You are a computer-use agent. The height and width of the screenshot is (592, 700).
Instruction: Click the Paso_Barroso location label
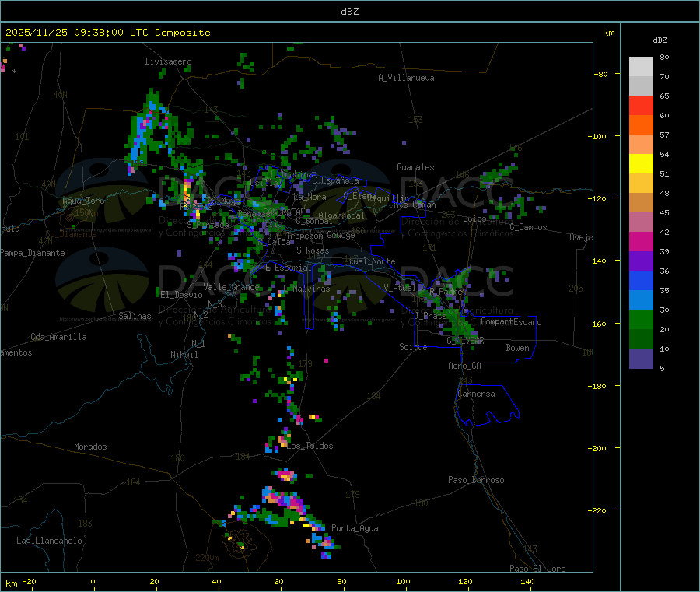tap(476, 480)
